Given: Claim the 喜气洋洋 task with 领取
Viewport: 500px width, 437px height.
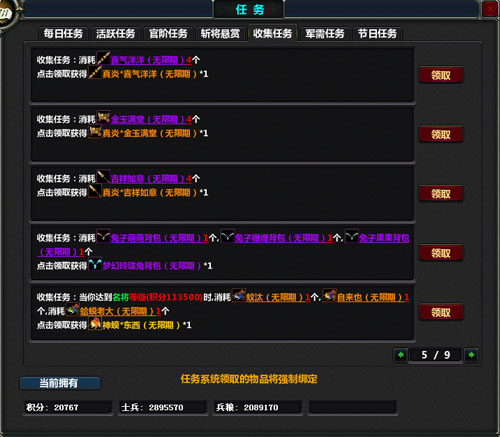Looking at the screenshot, I should coord(441,75).
